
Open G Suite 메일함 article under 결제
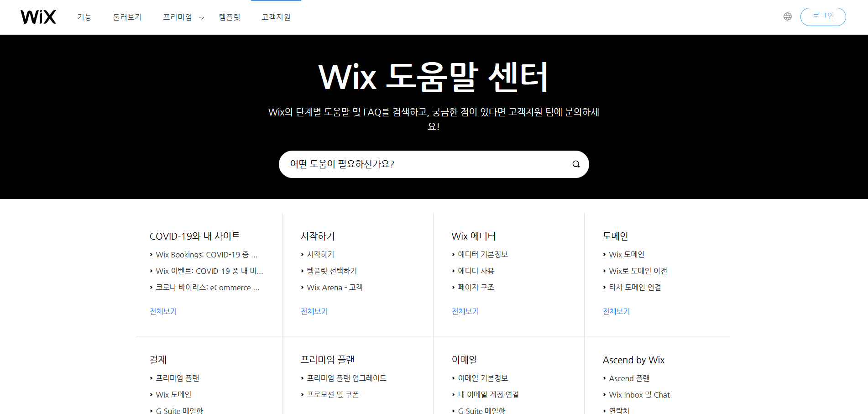(x=179, y=410)
